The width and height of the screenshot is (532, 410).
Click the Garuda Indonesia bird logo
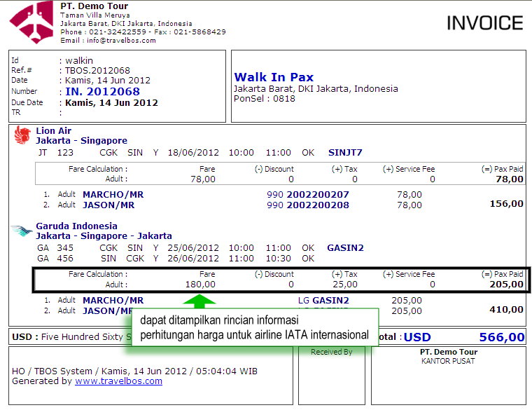[22, 231]
